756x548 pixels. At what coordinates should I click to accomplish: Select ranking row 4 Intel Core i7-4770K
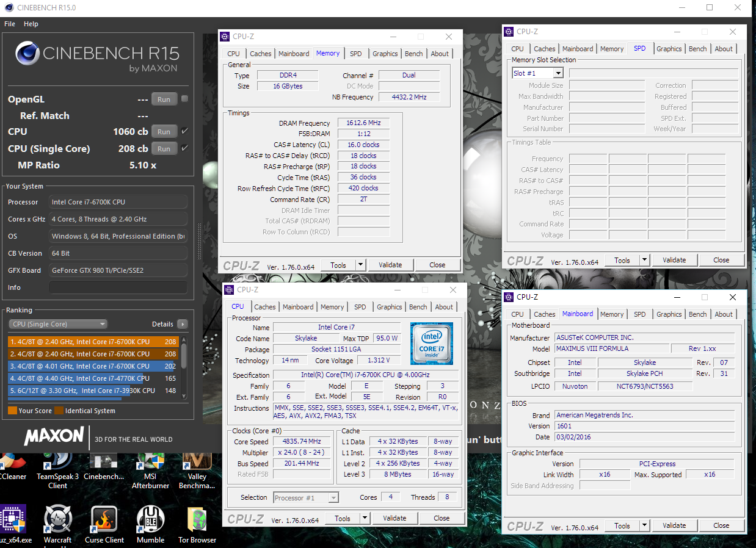[93, 378]
